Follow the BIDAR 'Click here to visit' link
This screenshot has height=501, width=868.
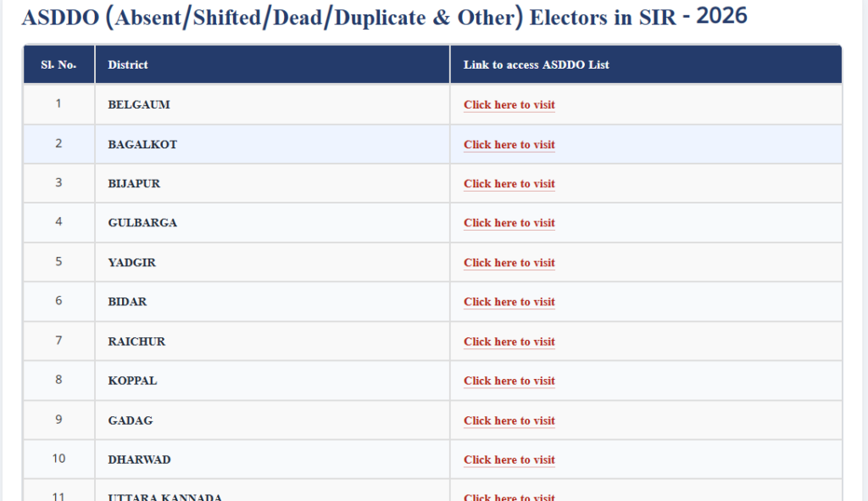coord(509,303)
